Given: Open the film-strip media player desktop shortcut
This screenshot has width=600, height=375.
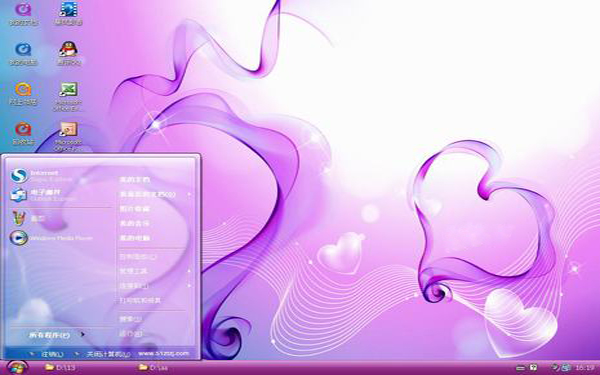Looking at the screenshot, I should [68, 13].
